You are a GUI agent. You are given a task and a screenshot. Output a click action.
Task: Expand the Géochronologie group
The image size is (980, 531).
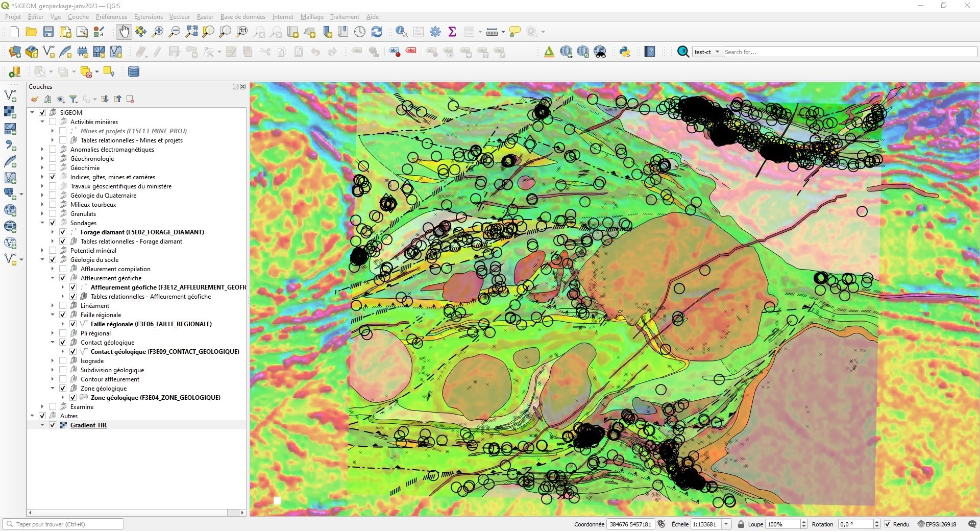click(42, 158)
